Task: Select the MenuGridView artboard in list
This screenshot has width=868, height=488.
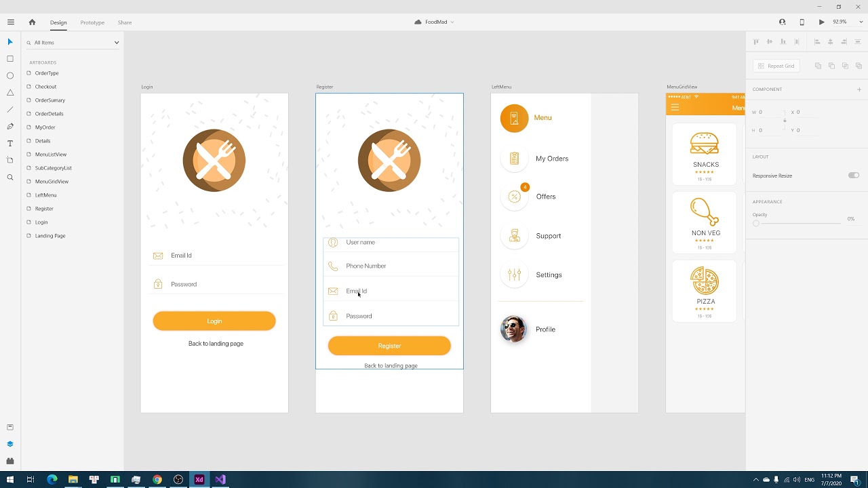Action: tap(52, 182)
